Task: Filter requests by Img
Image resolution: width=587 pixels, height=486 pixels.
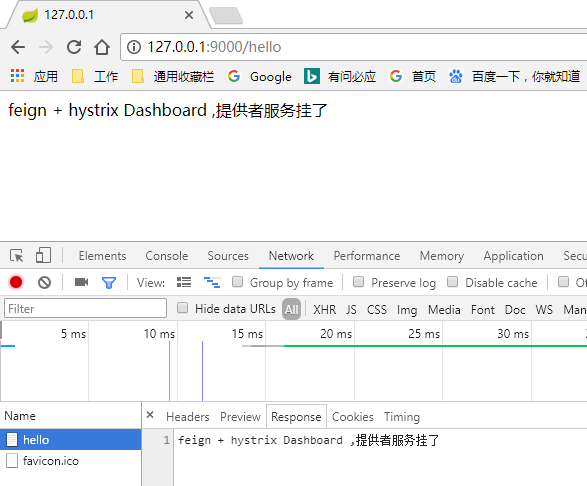Action: coord(407,310)
